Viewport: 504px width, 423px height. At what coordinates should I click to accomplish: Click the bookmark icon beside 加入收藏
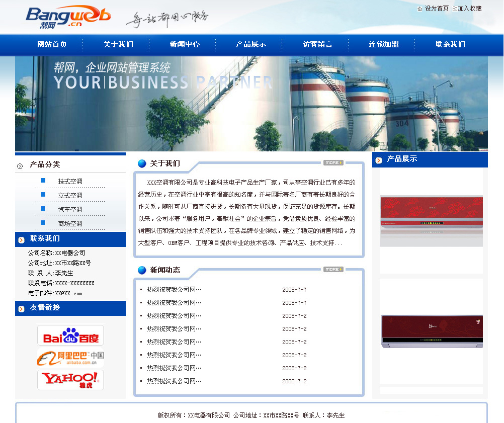455,9
